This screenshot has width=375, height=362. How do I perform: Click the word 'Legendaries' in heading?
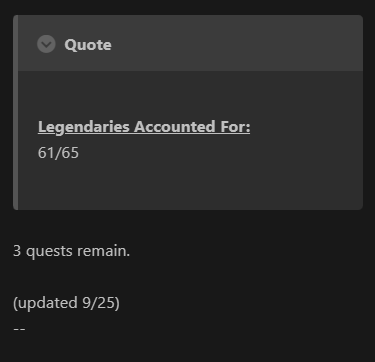point(84,127)
